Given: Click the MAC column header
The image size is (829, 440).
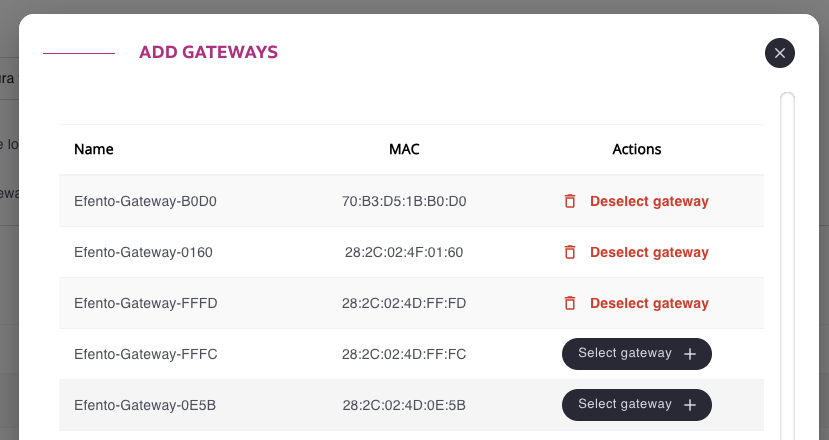Looking at the screenshot, I should click(x=404, y=149).
